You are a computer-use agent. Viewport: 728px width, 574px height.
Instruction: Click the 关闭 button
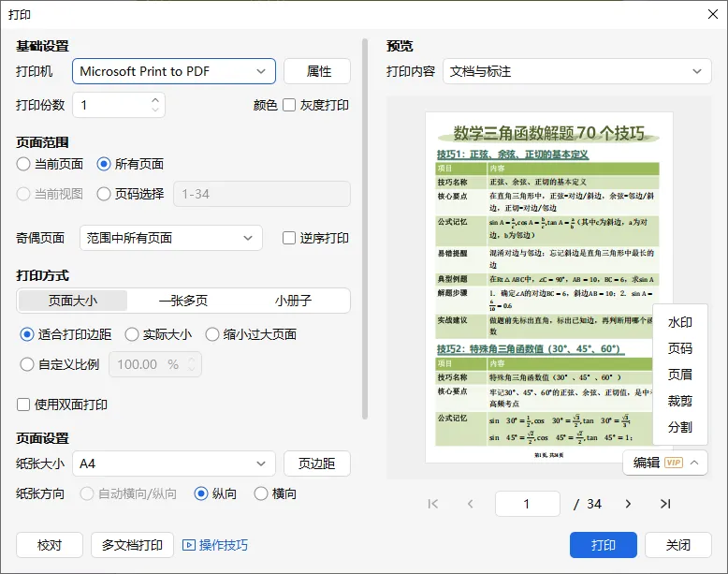(678, 545)
